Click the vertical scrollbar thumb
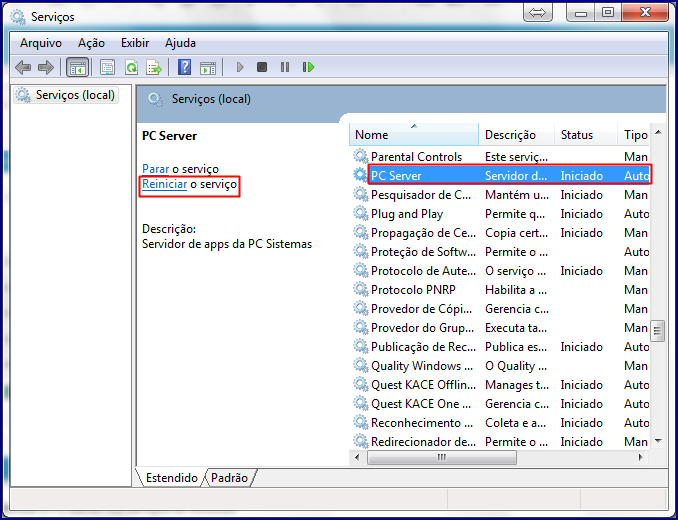Image resolution: width=678 pixels, height=520 pixels. 658,331
